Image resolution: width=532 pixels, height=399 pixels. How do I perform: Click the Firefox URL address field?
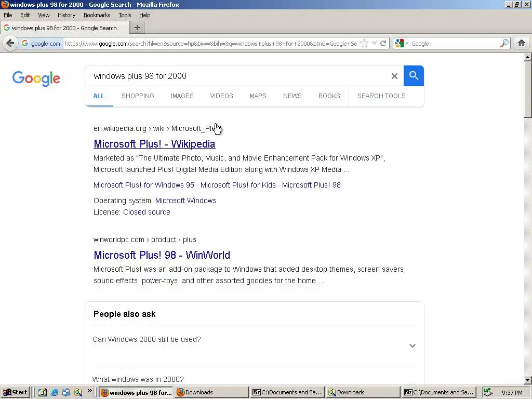coord(210,44)
